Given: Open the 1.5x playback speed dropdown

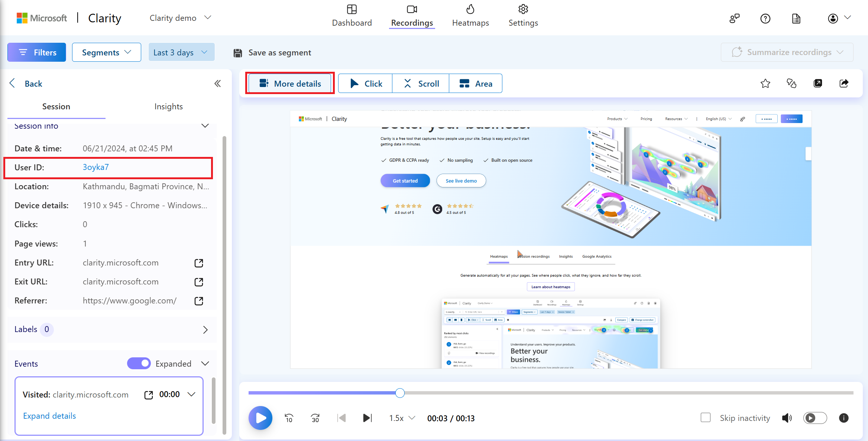Looking at the screenshot, I should pos(402,418).
